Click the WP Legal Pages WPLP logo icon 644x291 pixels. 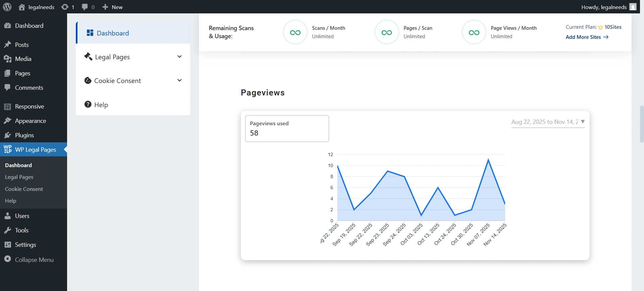8,149
